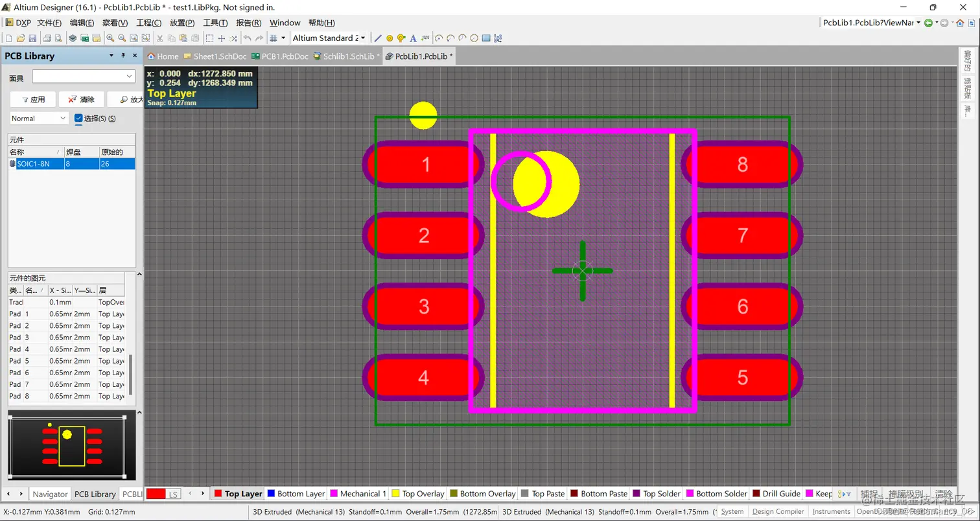
Task: Open the Instruments status bar button
Action: pyautogui.click(x=831, y=511)
